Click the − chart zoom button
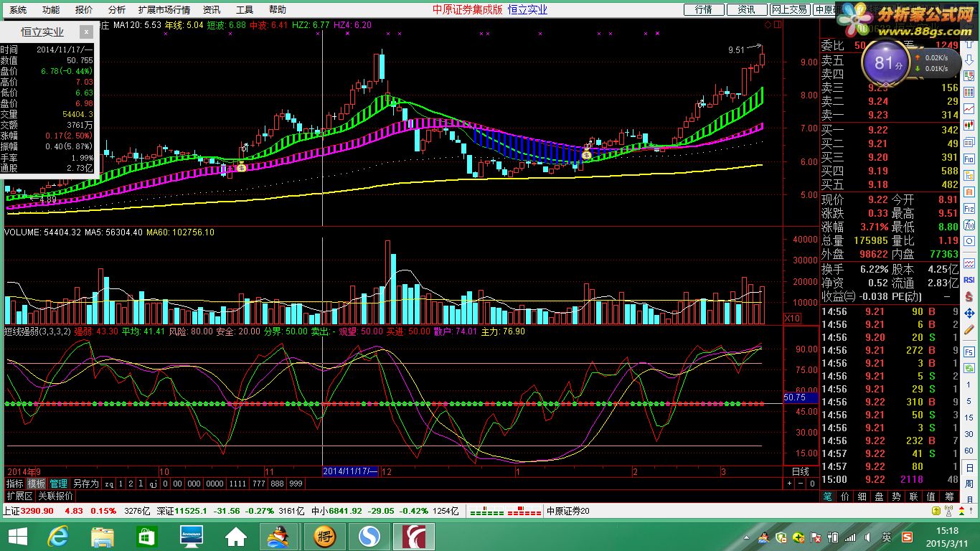This screenshot has height=551, width=980. (x=801, y=484)
